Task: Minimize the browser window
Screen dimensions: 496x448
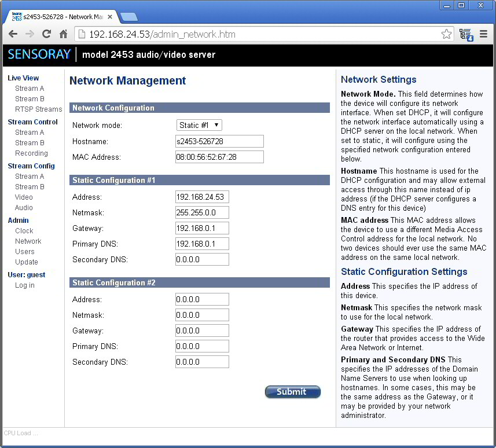Action: [x=447, y=5]
